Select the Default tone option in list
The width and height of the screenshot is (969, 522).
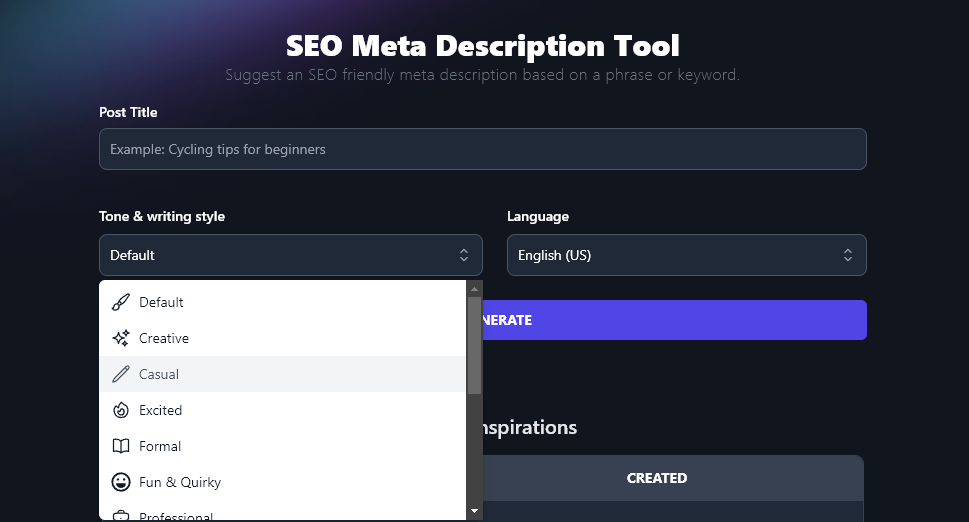[162, 302]
